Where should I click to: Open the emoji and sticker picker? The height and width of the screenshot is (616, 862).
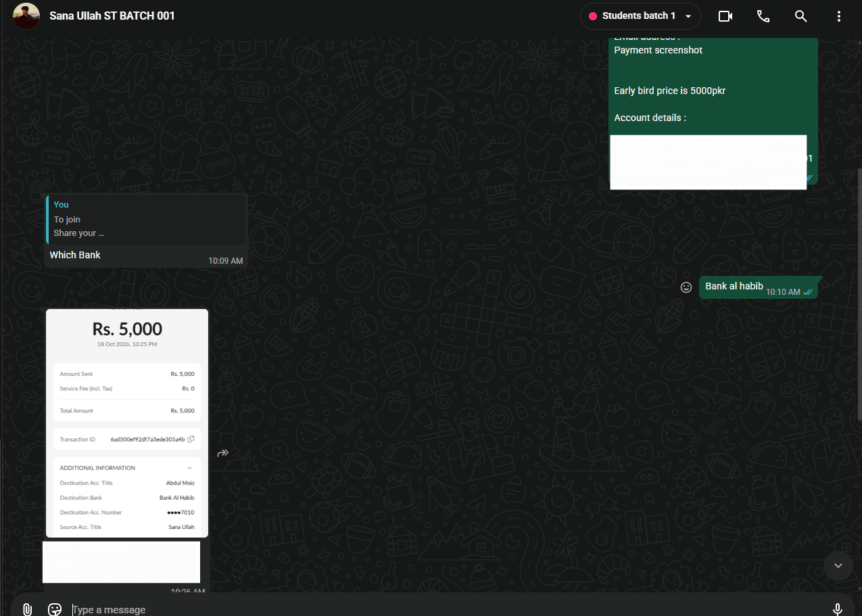pos(55,609)
